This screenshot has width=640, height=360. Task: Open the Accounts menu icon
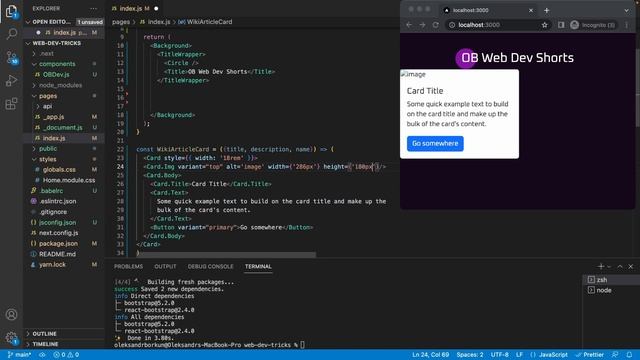[11, 315]
